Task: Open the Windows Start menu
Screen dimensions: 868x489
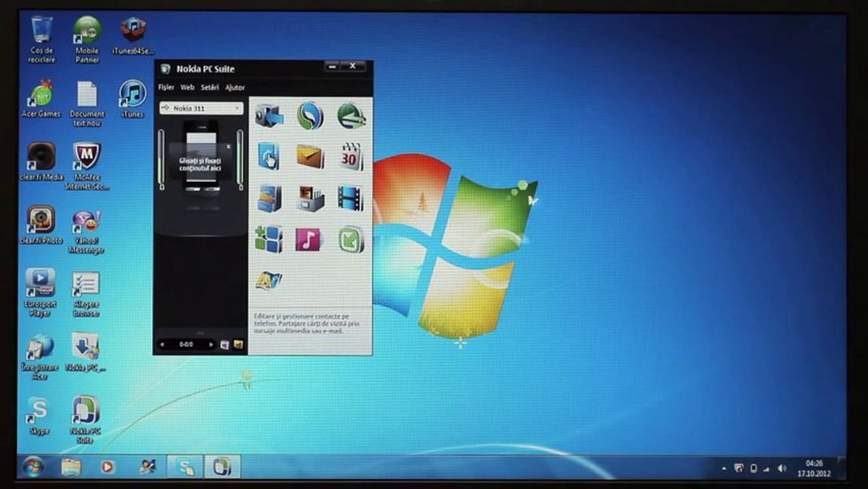Action: [33, 467]
